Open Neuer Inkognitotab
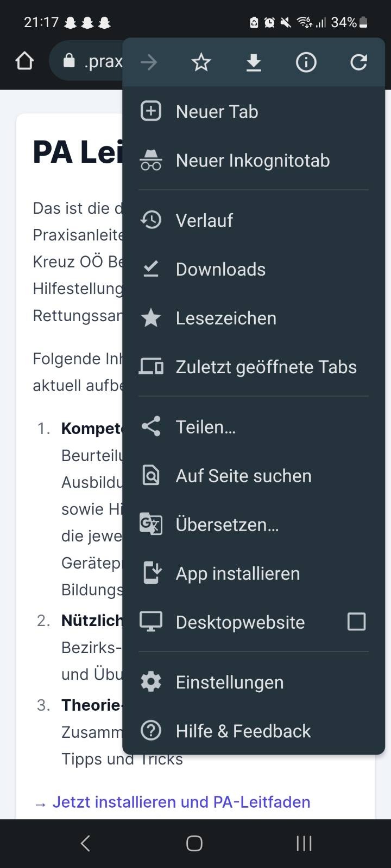 [253, 161]
